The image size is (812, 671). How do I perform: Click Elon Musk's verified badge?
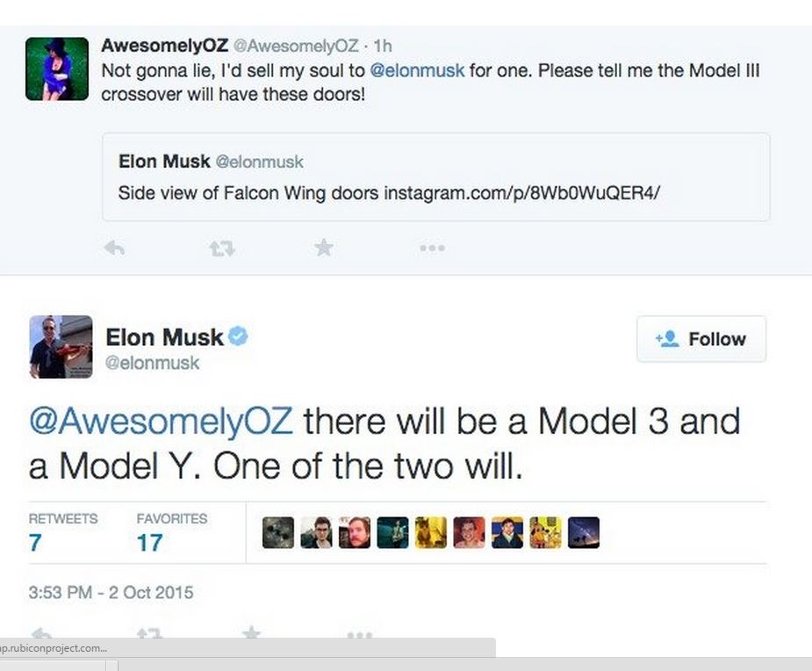click(x=238, y=336)
